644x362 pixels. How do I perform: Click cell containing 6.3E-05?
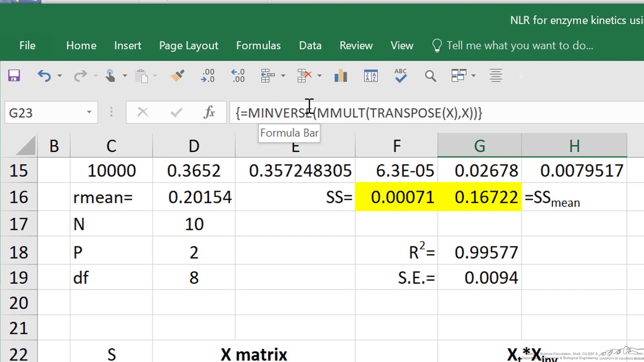click(396, 170)
